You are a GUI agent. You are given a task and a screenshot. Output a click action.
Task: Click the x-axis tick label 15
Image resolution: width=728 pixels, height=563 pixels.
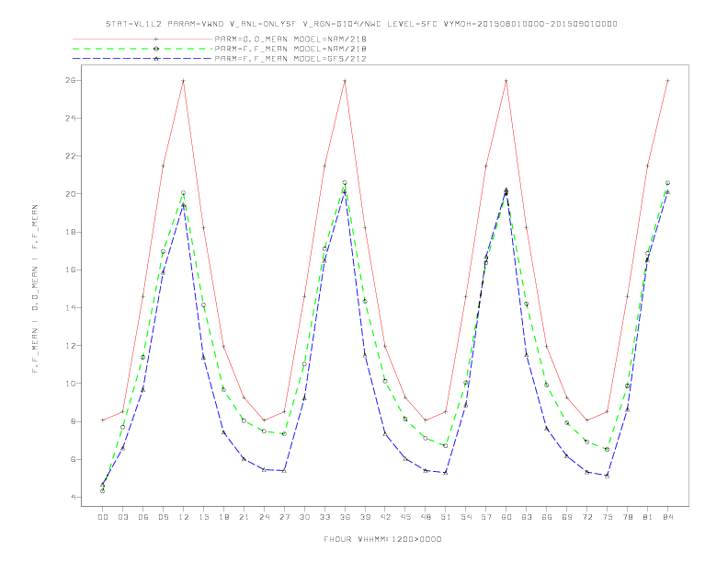(203, 517)
